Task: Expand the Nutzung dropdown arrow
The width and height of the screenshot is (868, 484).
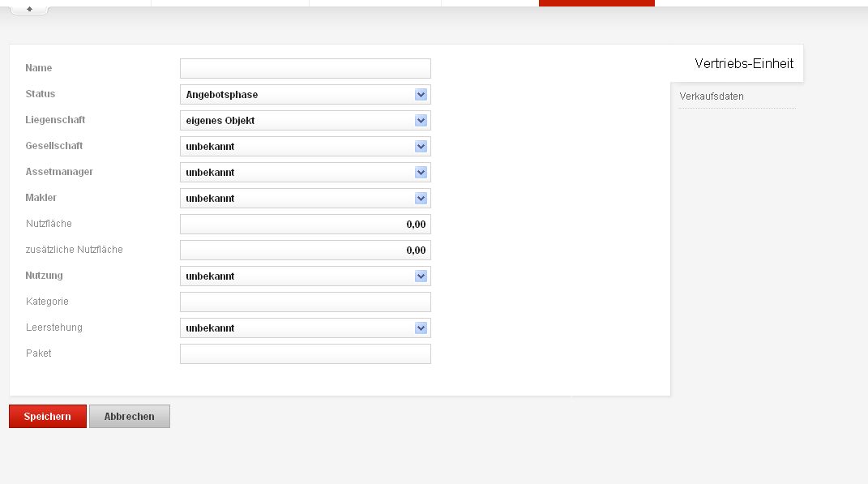Action: [421, 276]
